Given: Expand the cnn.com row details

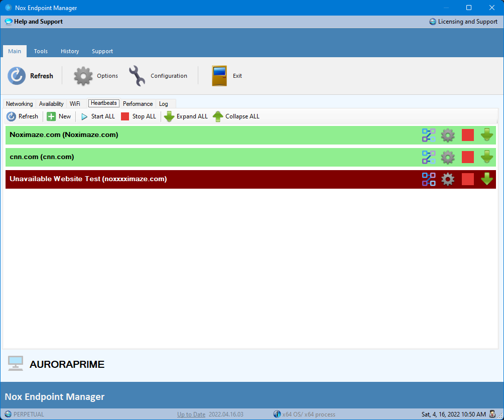Looking at the screenshot, I should (x=487, y=157).
